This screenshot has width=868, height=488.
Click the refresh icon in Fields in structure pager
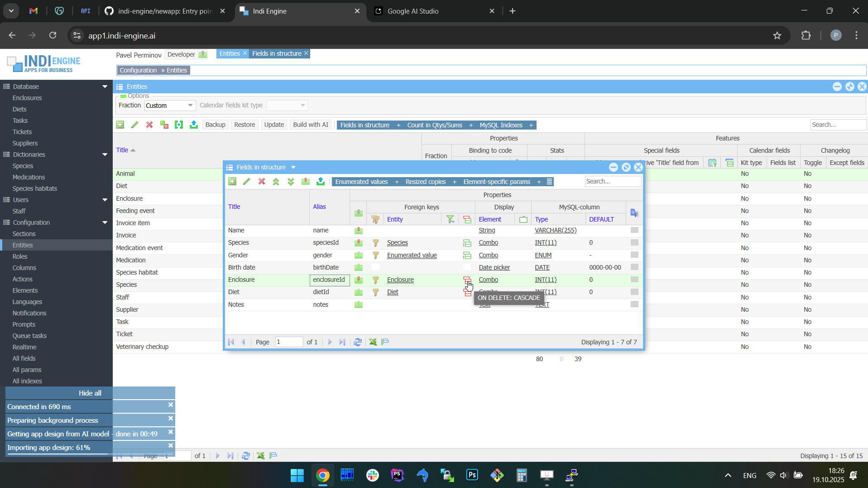tap(358, 342)
